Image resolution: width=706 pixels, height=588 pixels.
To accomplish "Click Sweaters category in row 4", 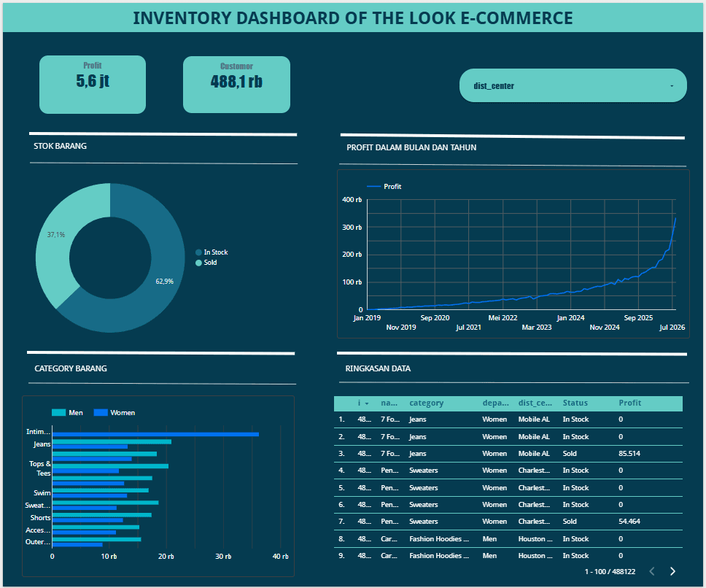I will pyautogui.click(x=423, y=470).
